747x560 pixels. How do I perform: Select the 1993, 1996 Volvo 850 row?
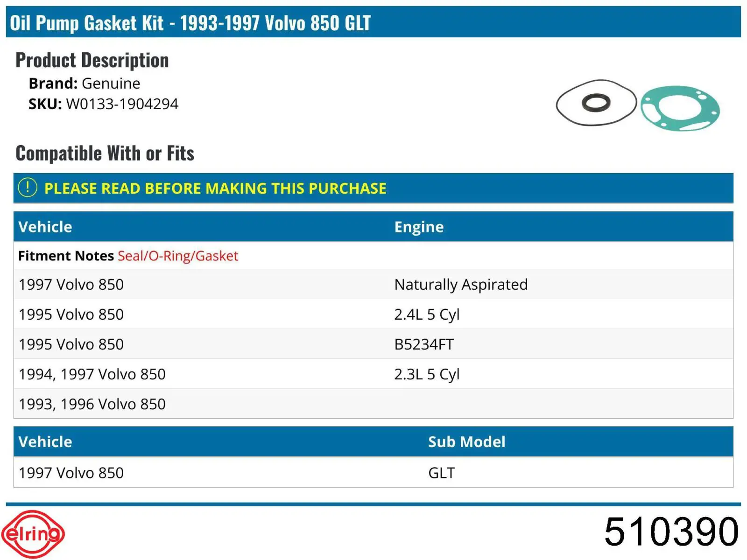point(373,404)
